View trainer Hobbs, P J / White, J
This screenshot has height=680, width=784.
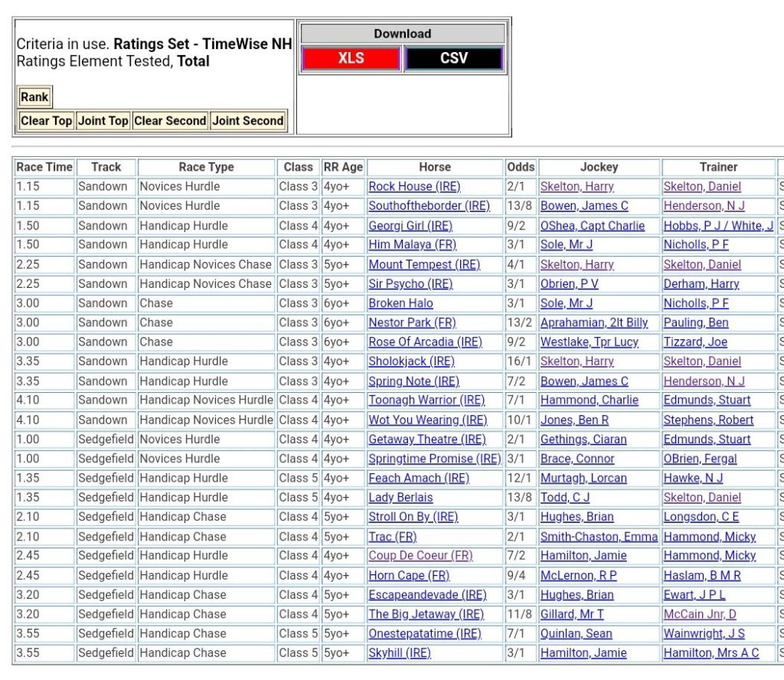[x=718, y=226]
